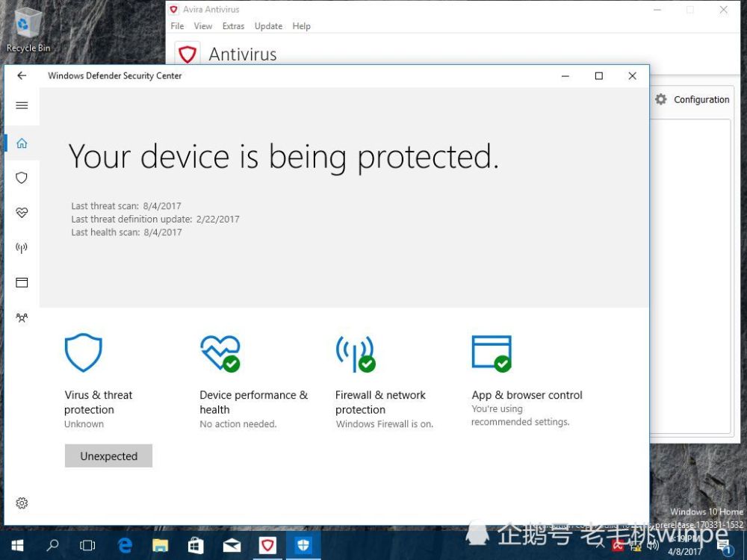The height and width of the screenshot is (560, 747).
Task: Open the Extras menu in Avira Antivirus
Action: [x=233, y=26]
